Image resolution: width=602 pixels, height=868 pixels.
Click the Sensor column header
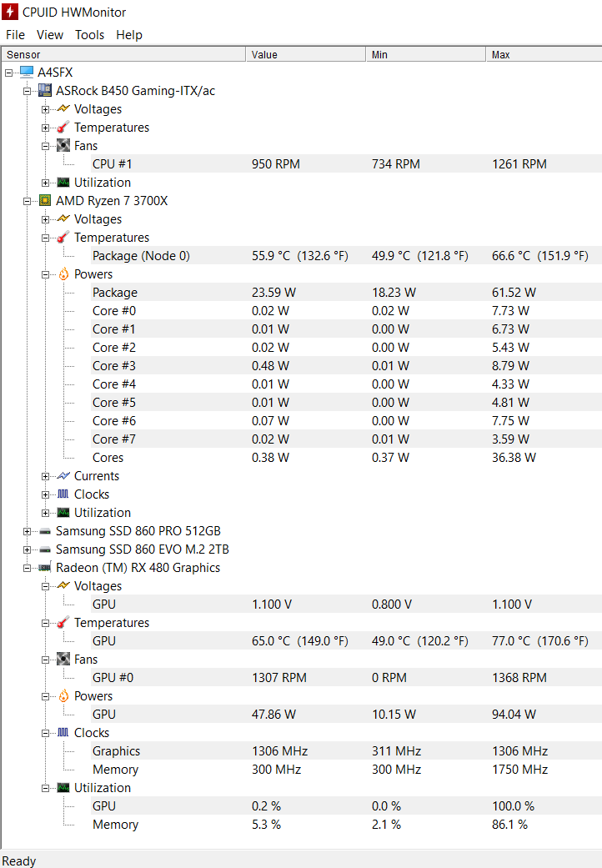click(x=123, y=54)
